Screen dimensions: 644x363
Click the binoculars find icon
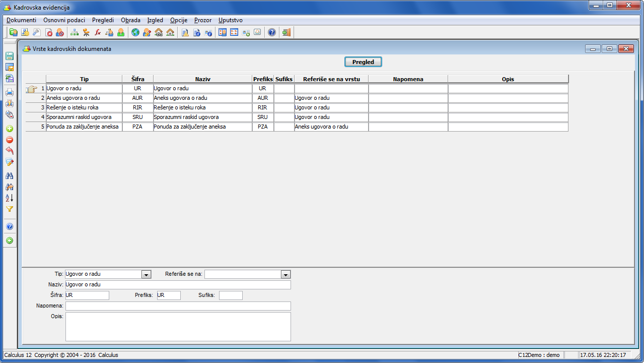point(9,175)
